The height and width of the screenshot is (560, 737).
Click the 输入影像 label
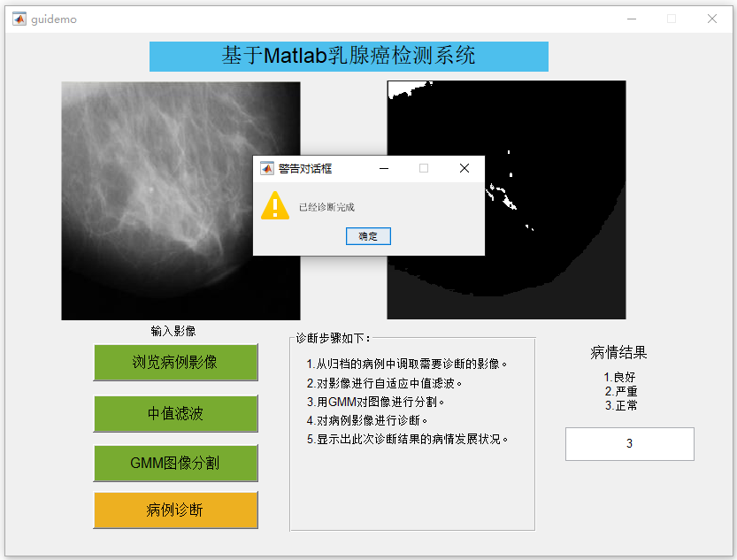[x=173, y=331]
